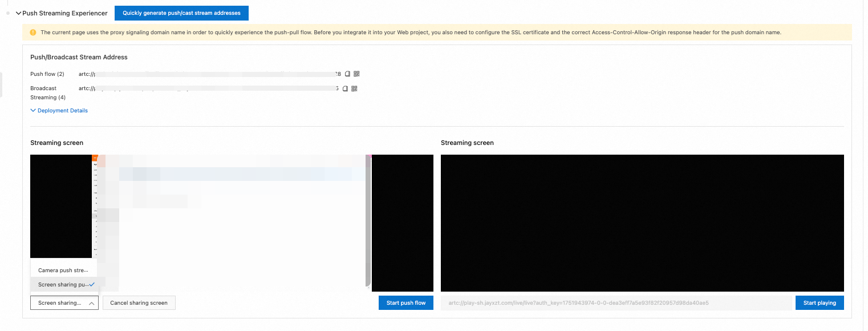This screenshot has width=868, height=331.
Task: Show QR code for Broadcast Streaming address
Action: tap(354, 88)
